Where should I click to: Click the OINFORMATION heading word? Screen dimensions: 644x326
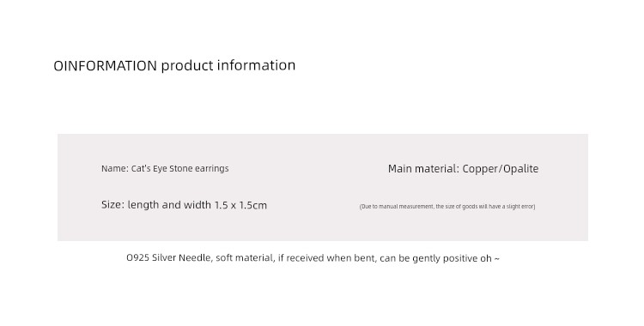[x=105, y=66]
